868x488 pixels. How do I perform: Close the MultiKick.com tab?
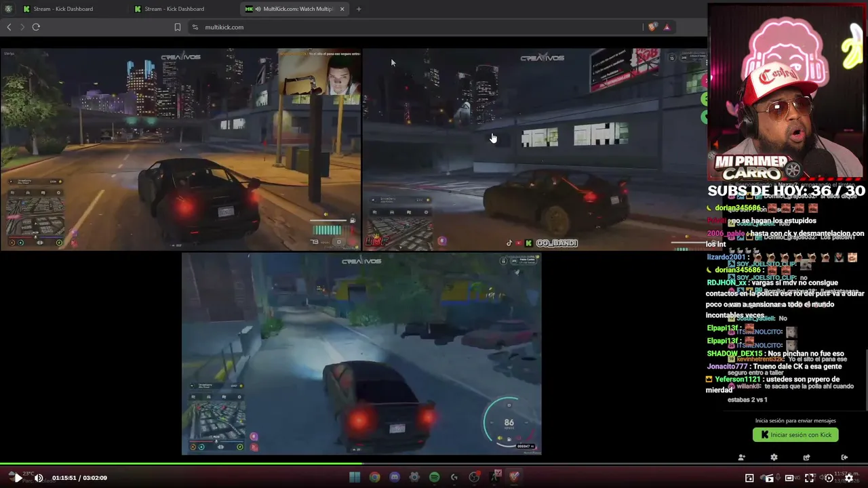pos(342,9)
